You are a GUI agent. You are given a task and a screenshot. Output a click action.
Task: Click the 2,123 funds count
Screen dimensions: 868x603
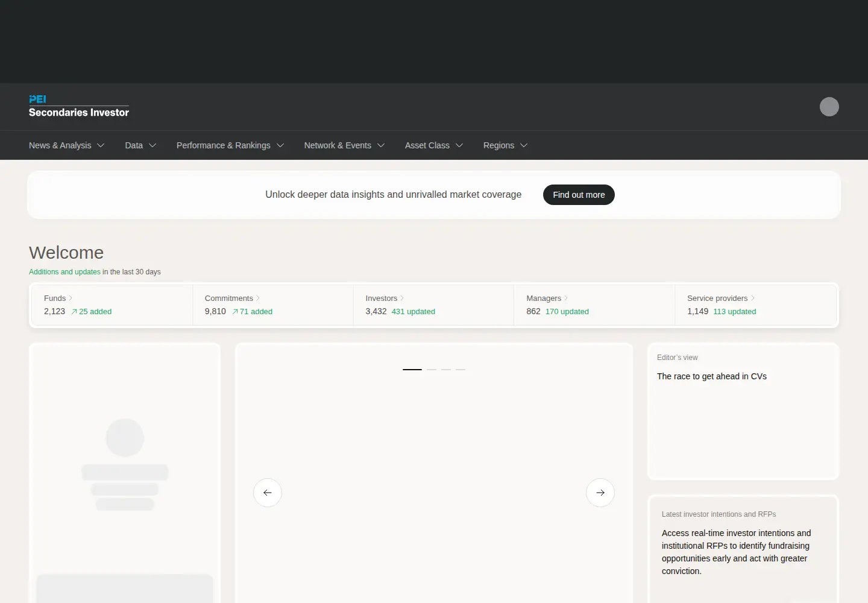(54, 312)
